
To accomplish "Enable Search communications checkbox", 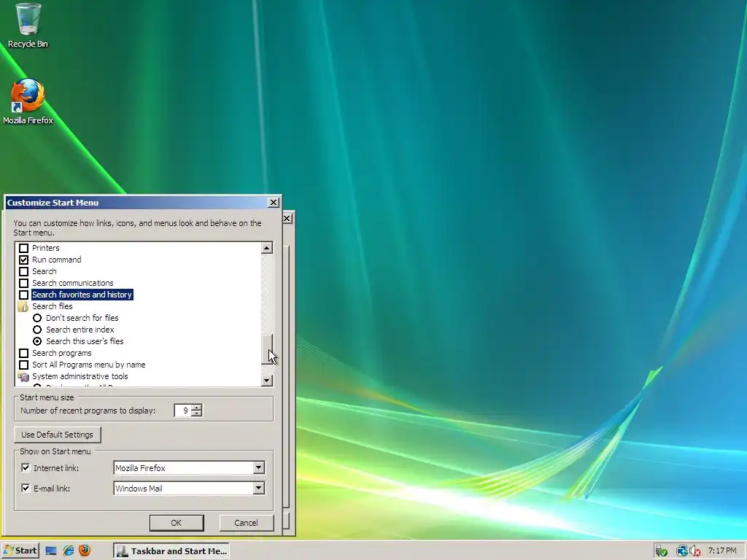I will [x=23, y=284].
